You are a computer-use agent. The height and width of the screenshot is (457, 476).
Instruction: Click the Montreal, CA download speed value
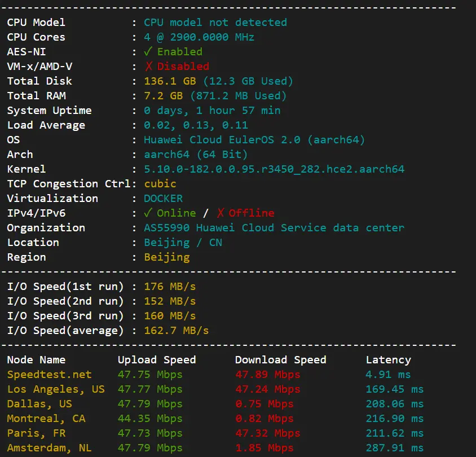265,419
